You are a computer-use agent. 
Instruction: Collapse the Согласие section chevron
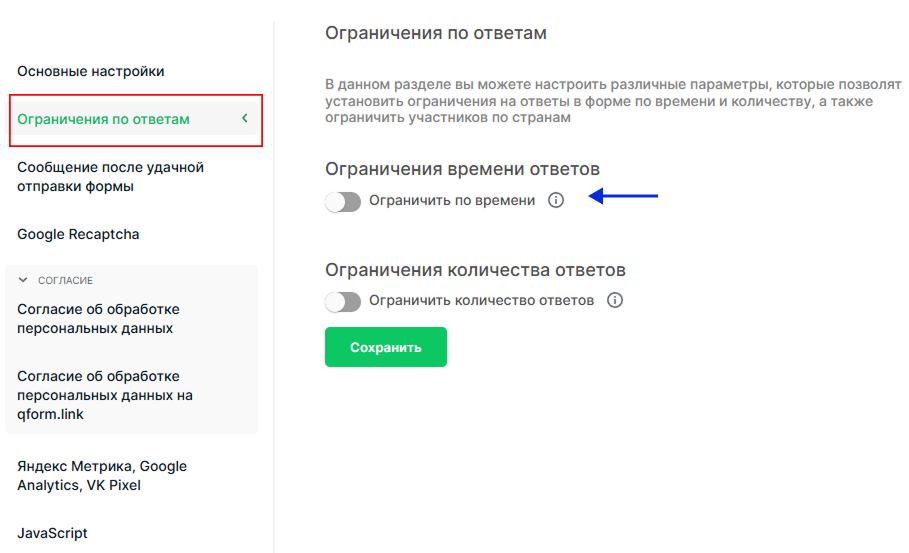[x=23, y=280]
